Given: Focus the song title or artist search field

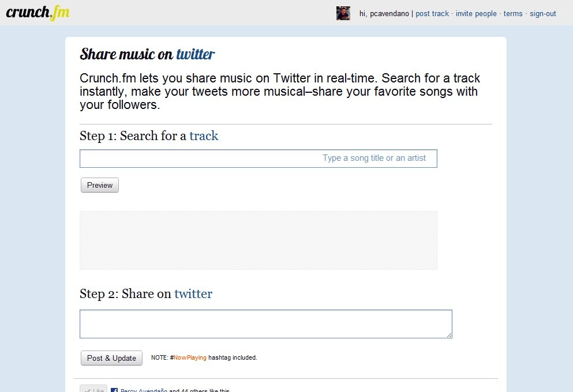Looking at the screenshot, I should click(x=258, y=159).
